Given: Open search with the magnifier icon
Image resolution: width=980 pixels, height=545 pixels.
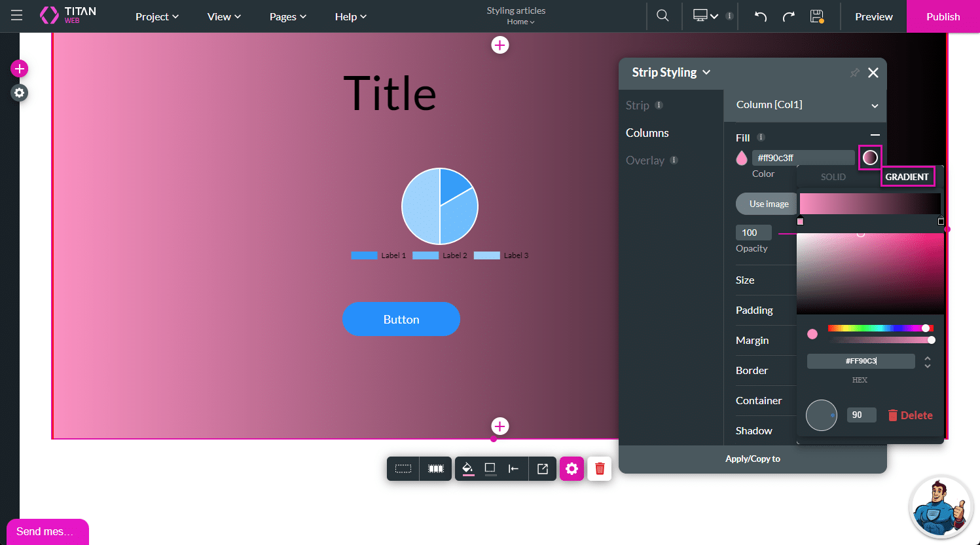Looking at the screenshot, I should click(662, 16).
